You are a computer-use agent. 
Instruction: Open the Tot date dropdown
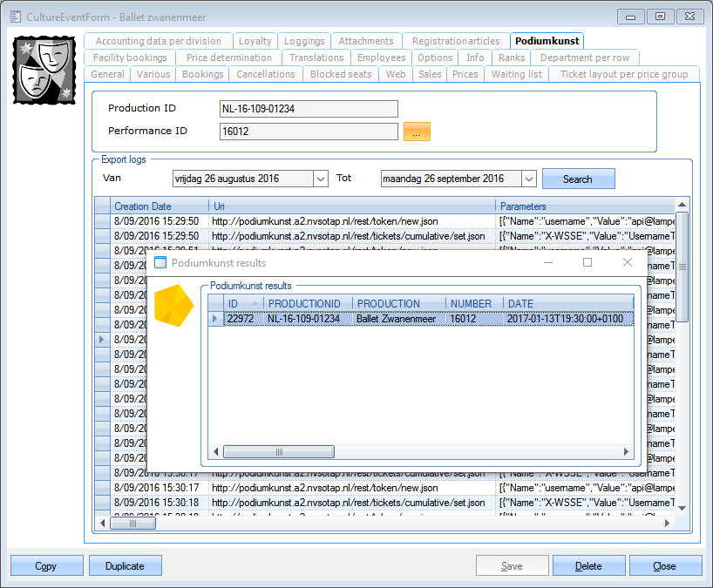click(528, 179)
